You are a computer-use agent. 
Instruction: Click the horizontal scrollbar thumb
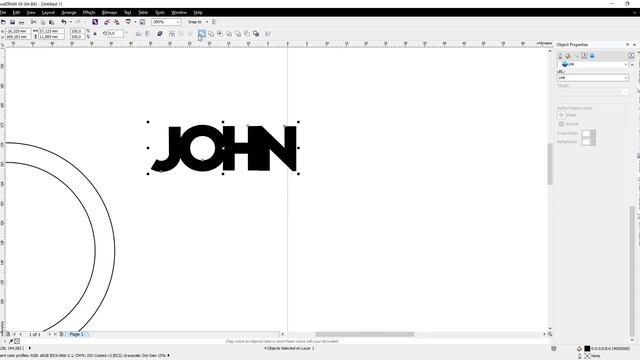click(364, 334)
